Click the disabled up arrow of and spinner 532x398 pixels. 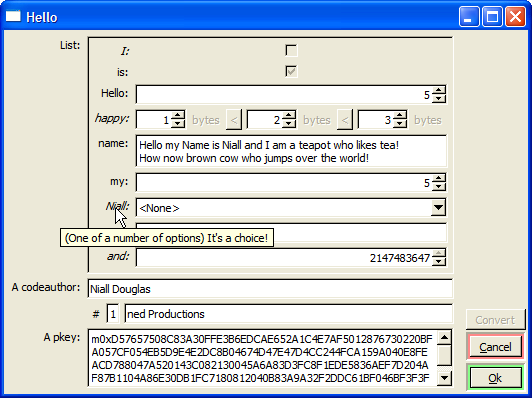pos(439,253)
